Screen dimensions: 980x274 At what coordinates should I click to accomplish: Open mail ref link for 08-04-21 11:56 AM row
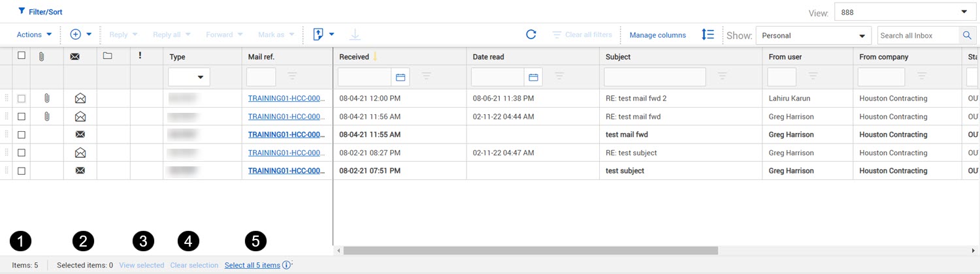pyautogui.click(x=286, y=117)
